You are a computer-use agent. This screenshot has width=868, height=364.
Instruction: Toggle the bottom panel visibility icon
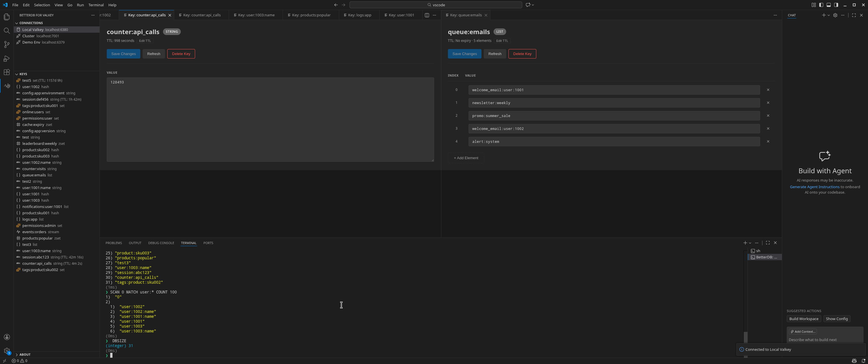(x=829, y=5)
